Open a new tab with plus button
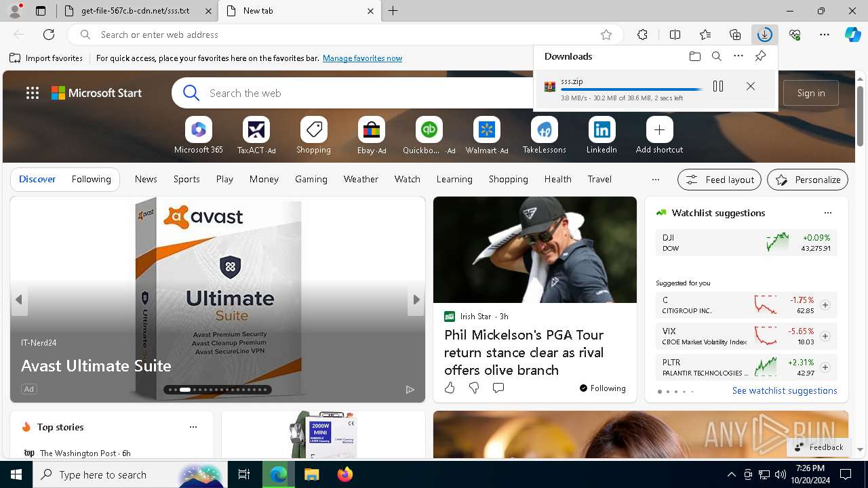The height and width of the screenshot is (488, 868). click(393, 11)
